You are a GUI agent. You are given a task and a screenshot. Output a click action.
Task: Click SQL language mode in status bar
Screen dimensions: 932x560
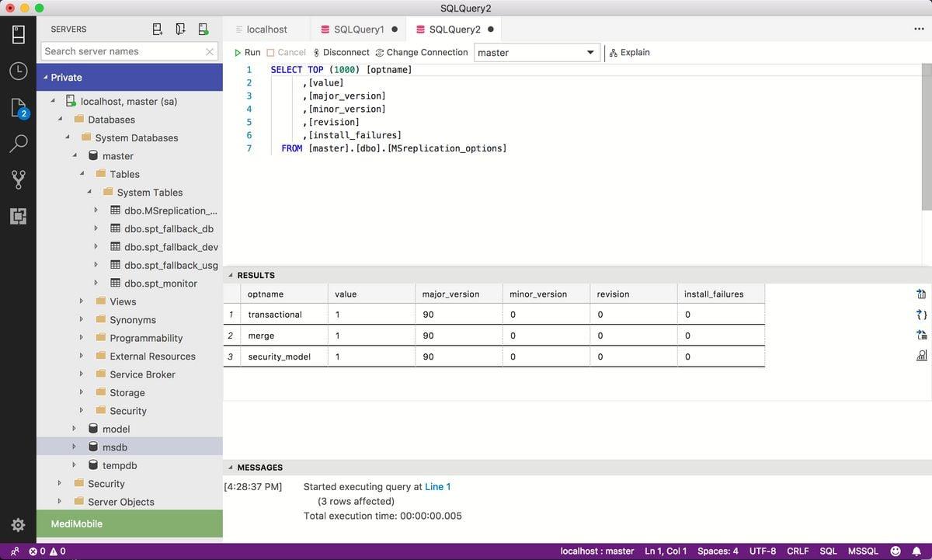[829, 551]
